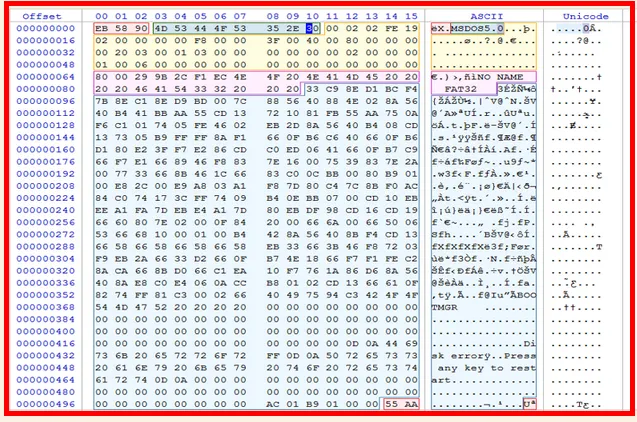This screenshot has height=422, width=637.
Task: Click the Unicode column header
Action: coord(583,17)
